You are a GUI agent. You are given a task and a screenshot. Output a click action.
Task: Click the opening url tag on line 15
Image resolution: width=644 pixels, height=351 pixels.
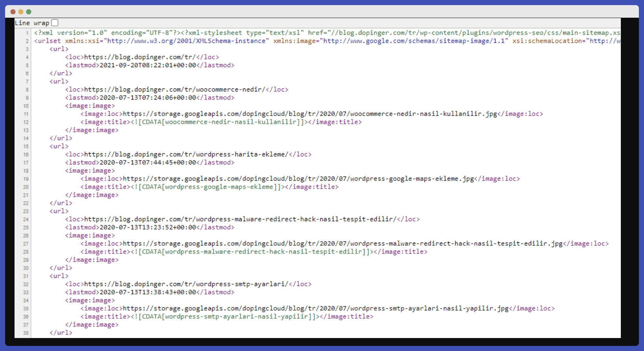[59, 146]
